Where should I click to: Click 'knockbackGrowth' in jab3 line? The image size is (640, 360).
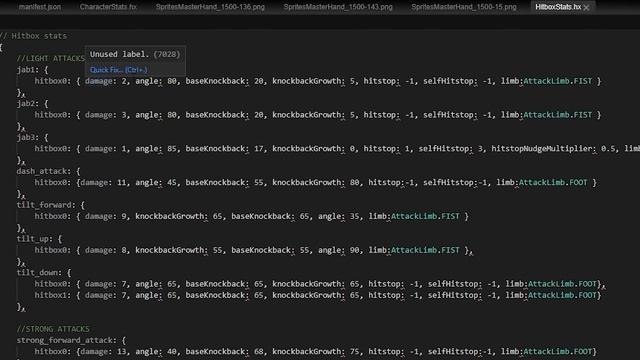307,149
